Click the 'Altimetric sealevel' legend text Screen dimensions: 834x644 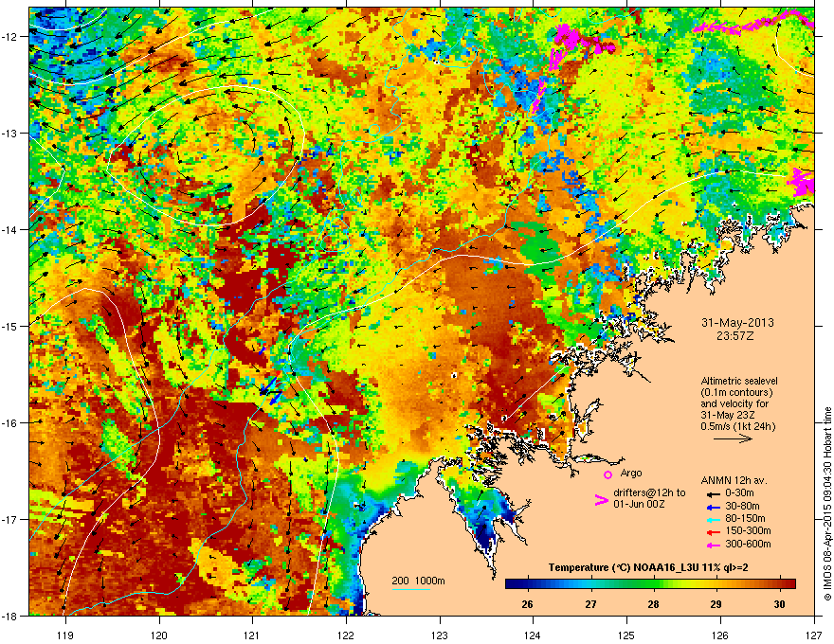click(739, 381)
